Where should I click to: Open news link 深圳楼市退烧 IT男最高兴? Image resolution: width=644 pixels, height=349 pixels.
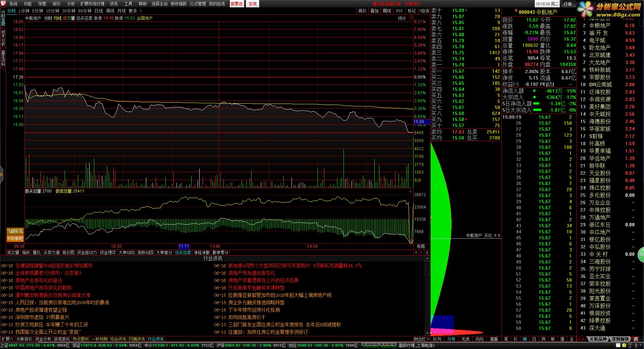(42, 317)
